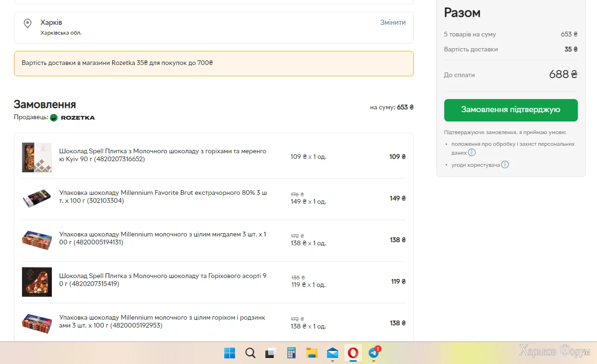Click Spell Горіхового асорті thumbnail image
The width and height of the screenshot is (597, 364).
click(x=37, y=282)
